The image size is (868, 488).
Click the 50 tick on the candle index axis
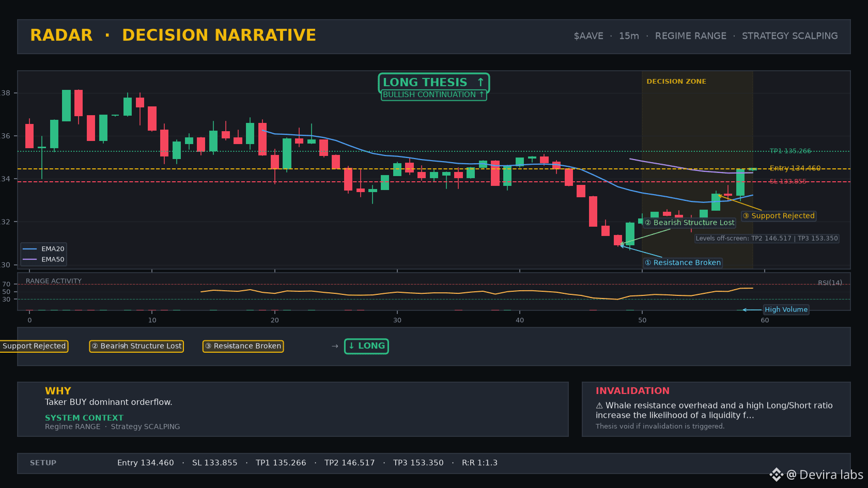coord(642,320)
